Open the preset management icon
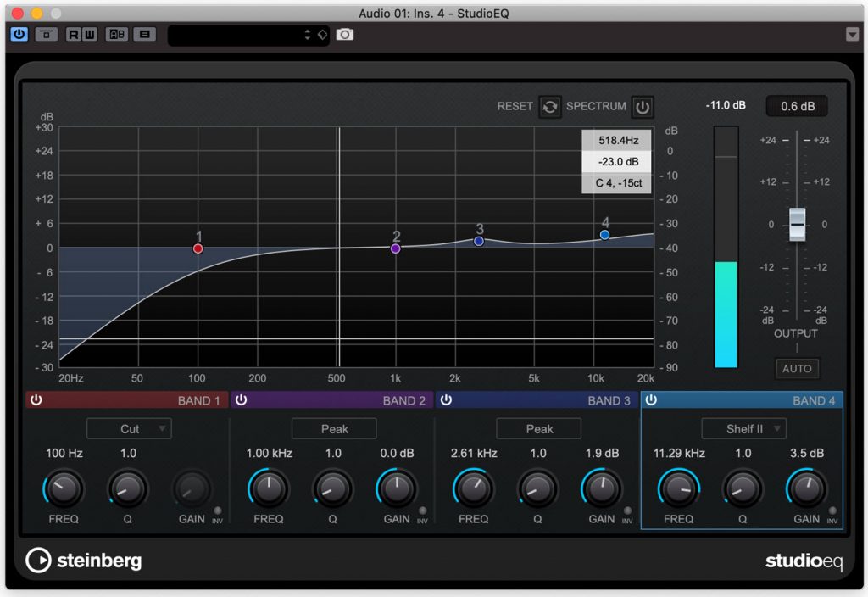The width and height of the screenshot is (868, 597). (x=146, y=35)
